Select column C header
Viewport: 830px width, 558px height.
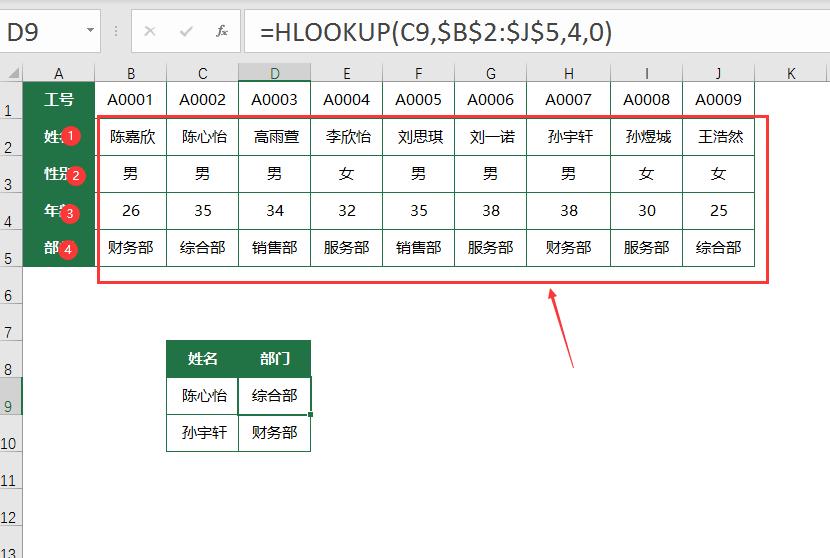pyautogui.click(x=203, y=73)
